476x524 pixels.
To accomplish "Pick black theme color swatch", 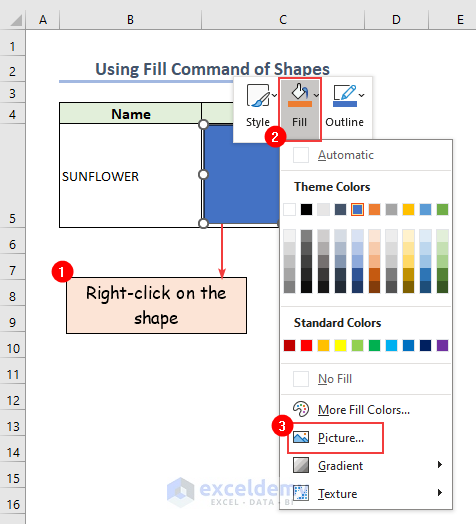I will (306, 210).
